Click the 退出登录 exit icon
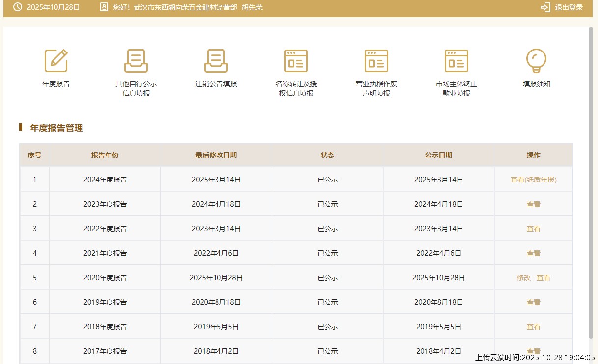This screenshot has width=598, height=364. [x=545, y=7]
